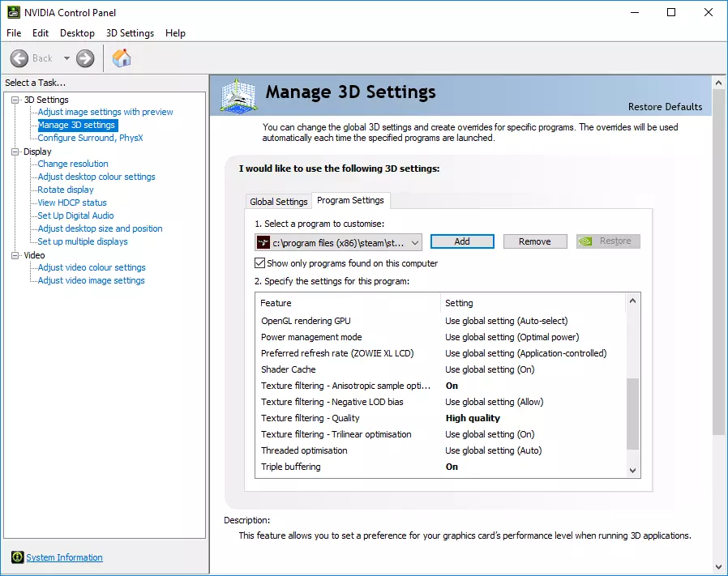Open the File menu
Screen dimensions: 728x576
(14, 33)
